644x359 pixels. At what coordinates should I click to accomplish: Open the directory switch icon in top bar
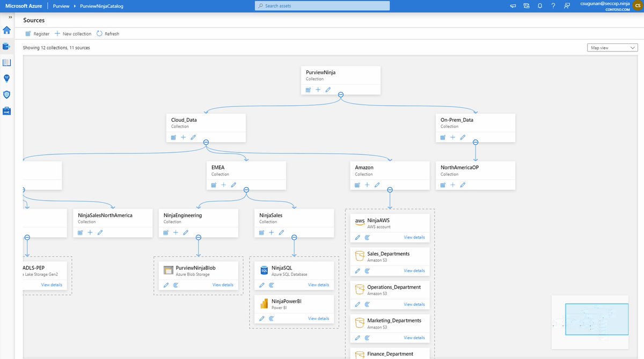(x=526, y=6)
